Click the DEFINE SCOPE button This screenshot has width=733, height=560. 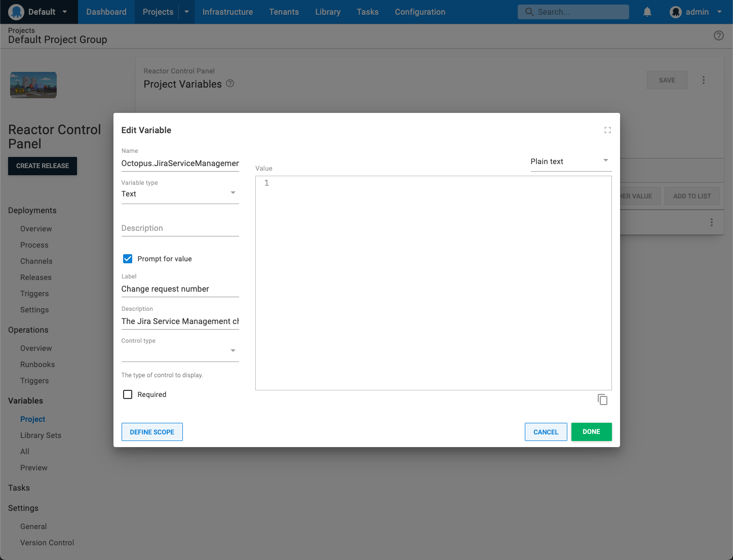point(152,431)
